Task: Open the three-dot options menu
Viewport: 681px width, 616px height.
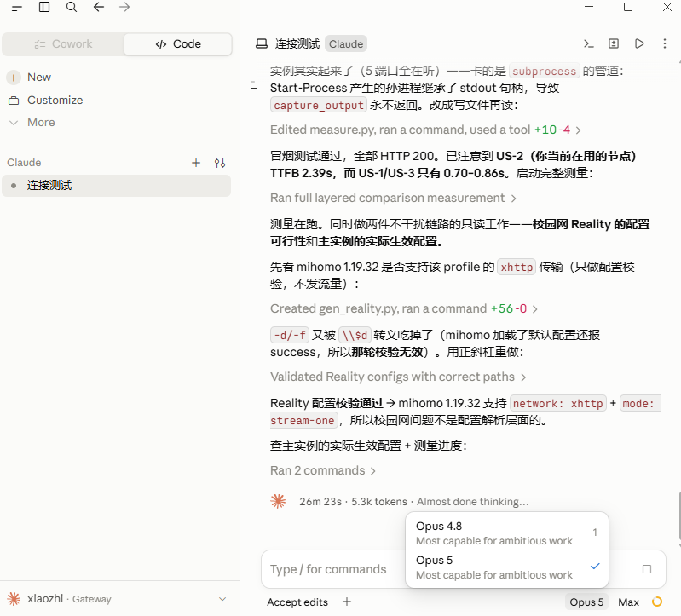Action: point(665,43)
